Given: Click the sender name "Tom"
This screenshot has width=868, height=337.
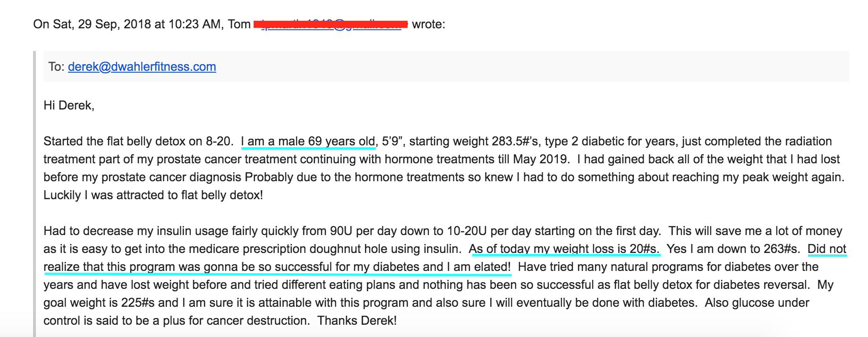Looking at the screenshot, I should click(x=239, y=24).
